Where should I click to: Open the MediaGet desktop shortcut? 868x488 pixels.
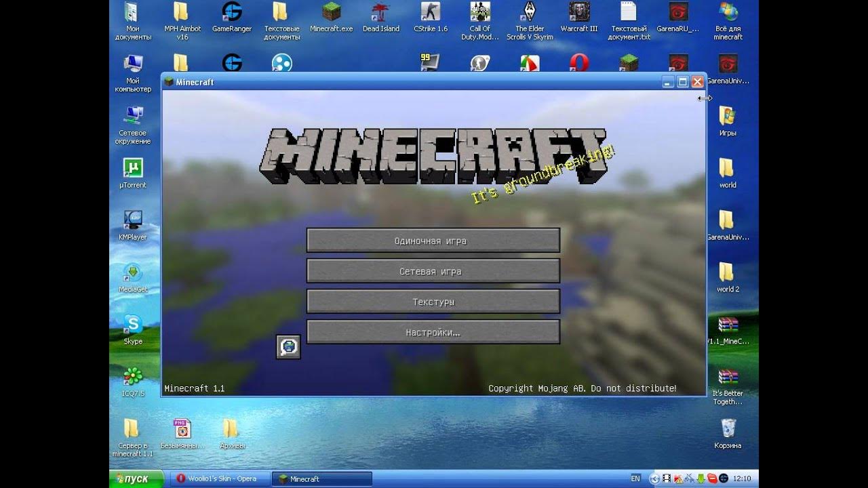tap(133, 279)
